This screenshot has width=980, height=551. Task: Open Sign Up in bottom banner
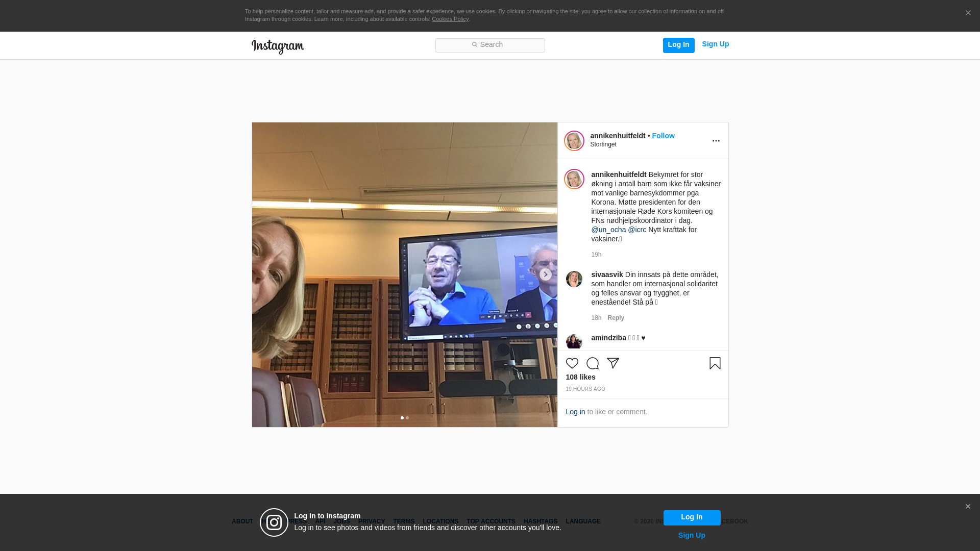[x=692, y=535]
